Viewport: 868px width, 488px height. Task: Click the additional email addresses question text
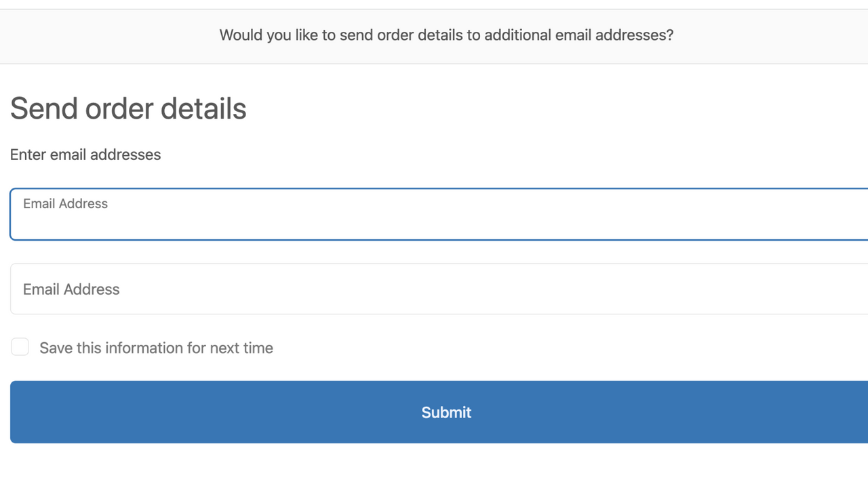(x=446, y=35)
